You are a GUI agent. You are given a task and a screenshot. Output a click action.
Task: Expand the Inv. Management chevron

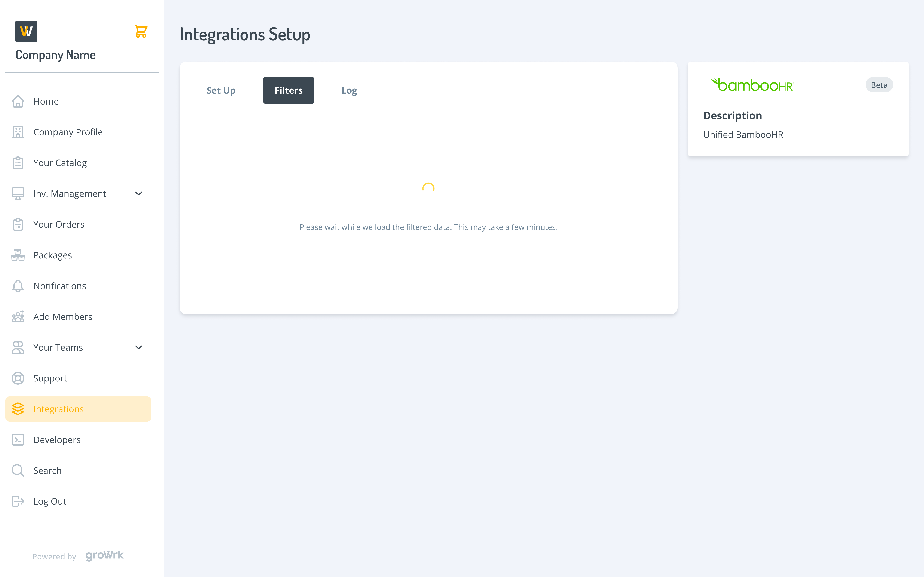point(139,193)
